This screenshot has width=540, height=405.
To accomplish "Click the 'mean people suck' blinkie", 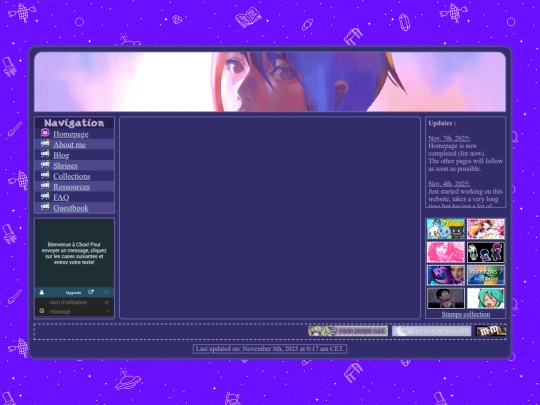I will pyautogui.click(x=348, y=331).
